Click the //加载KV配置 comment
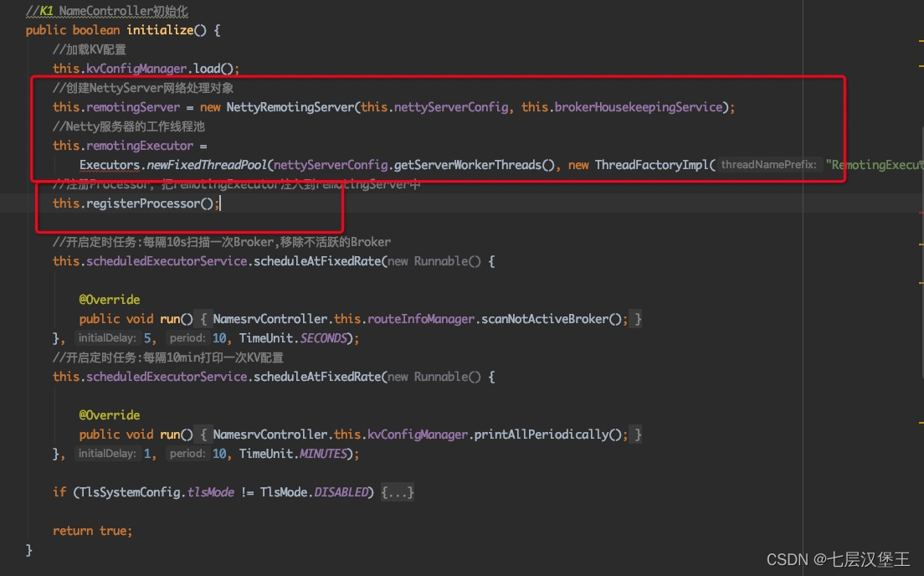 pos(89,49)
